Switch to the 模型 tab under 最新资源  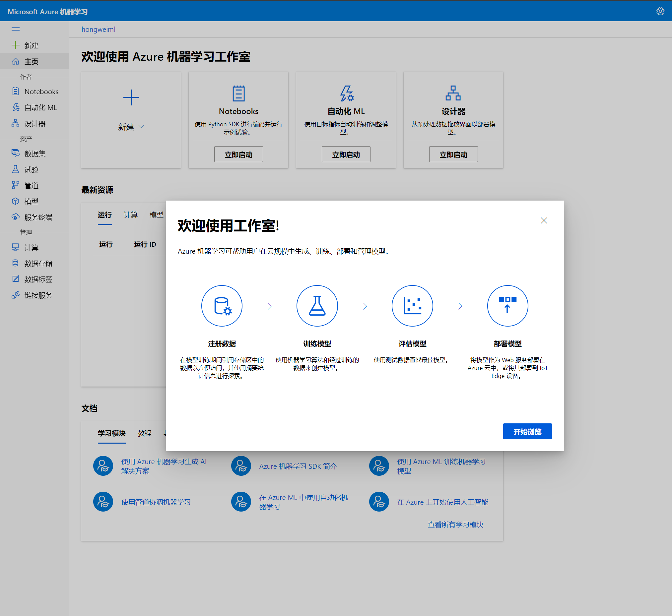click(157, 215)
